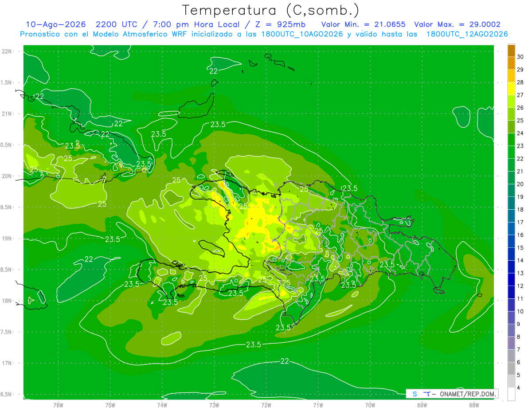Click the legend value '10'
This screenshot has height=411, width=532.
(520, 311)
